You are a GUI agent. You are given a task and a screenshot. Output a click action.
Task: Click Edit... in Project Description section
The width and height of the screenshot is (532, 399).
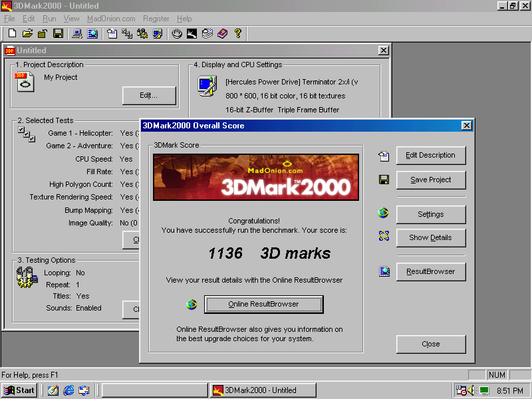149,95
